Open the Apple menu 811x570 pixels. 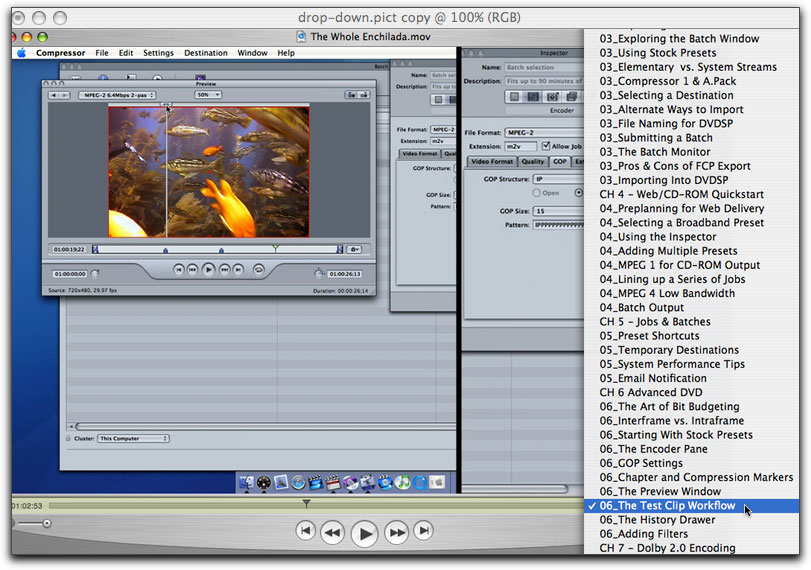pos(21,53)
